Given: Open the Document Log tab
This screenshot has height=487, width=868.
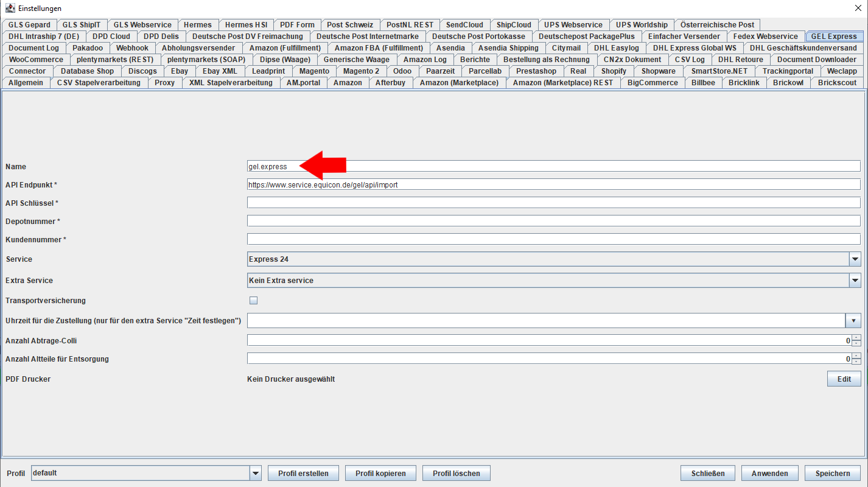Looking at the screenshot, I should coord(34,48).
